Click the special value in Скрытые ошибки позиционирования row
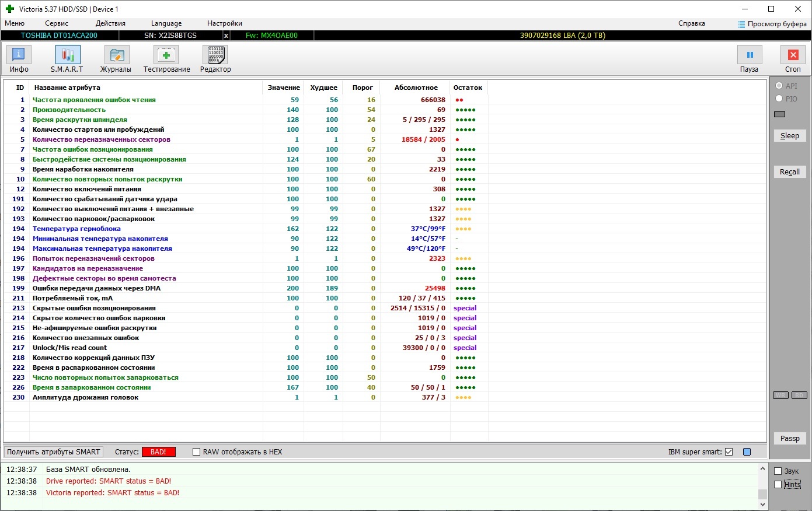This screenshot has width=812, height=511. point(465,308)
